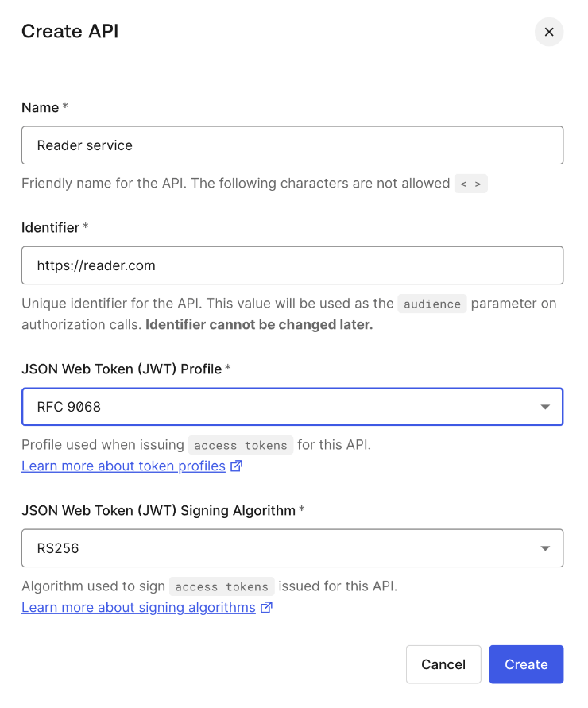The height and width of the screenshot is (708, 588).
Task: Follow Learn more about signing algorithms link
Action: click(x=138, y=608)
